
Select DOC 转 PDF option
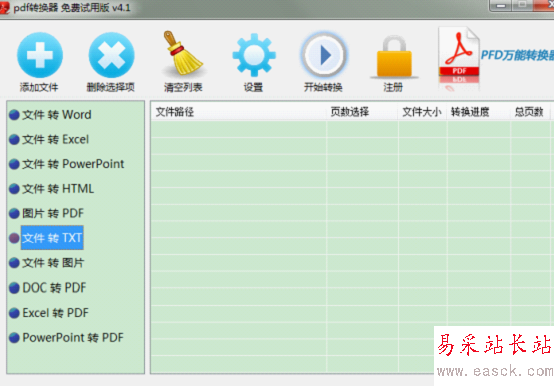point(54,288)
